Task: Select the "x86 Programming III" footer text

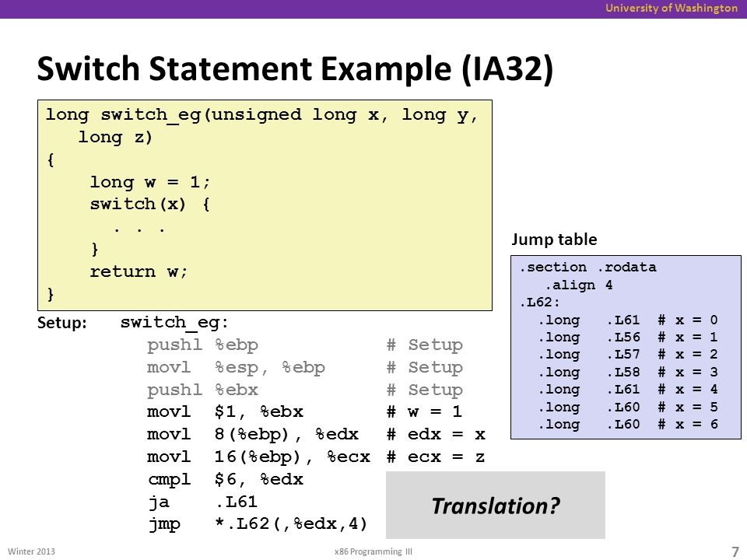Action: coord(373,551)
